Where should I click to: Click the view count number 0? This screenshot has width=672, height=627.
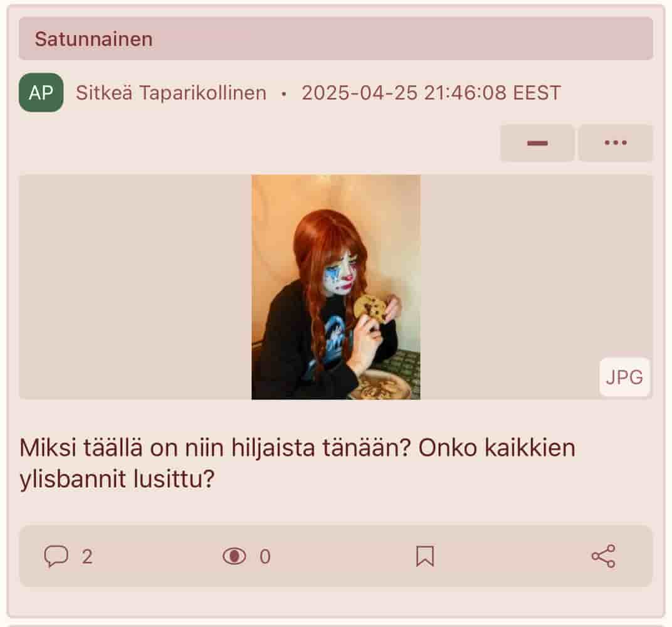tap(265, 556)
